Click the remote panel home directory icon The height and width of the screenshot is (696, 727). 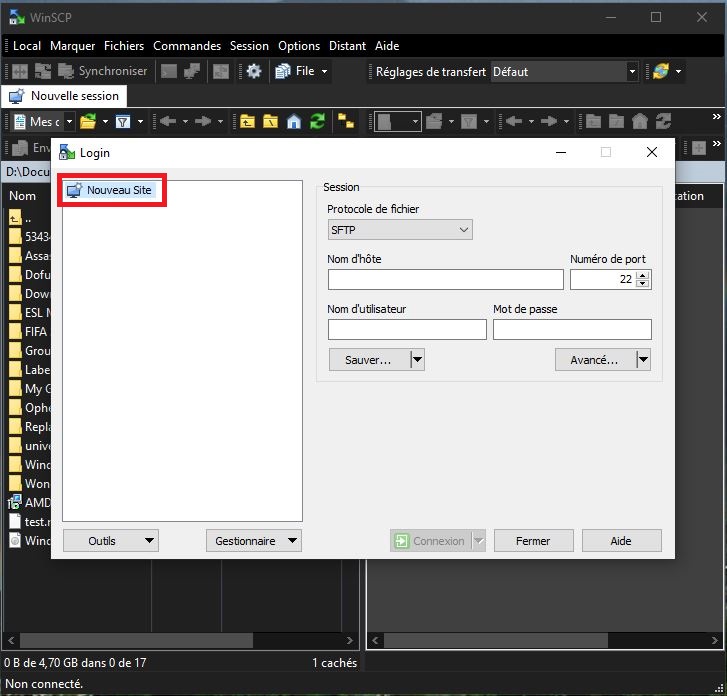(x=640, y=122)
